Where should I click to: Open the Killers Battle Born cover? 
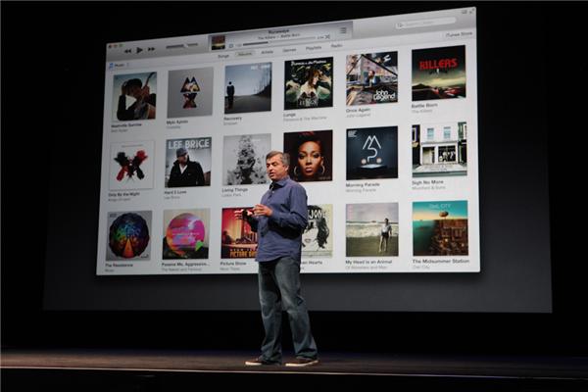(x=439, y=73)
